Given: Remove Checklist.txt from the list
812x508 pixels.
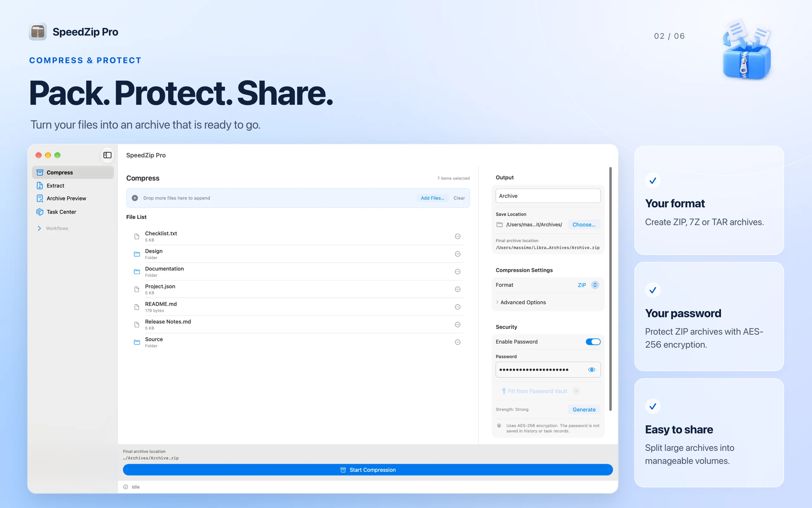Looking at the screenshot, I should click(x=457, y=236).
